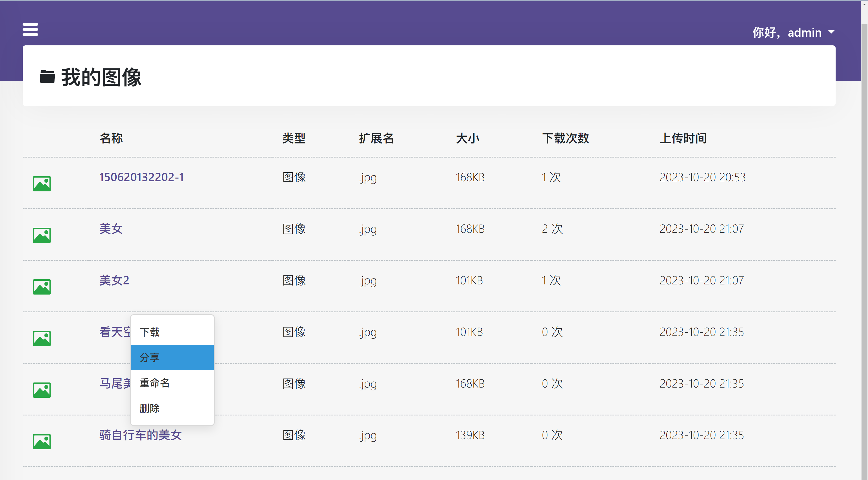
Task: Click the 类型 column header
Action: coord(294,138)
